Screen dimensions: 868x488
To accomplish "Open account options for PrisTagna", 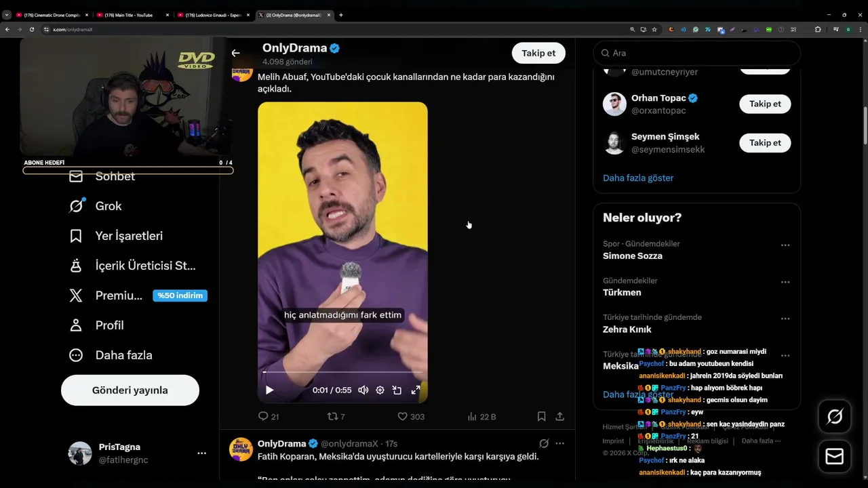I will tap(201, 453).
